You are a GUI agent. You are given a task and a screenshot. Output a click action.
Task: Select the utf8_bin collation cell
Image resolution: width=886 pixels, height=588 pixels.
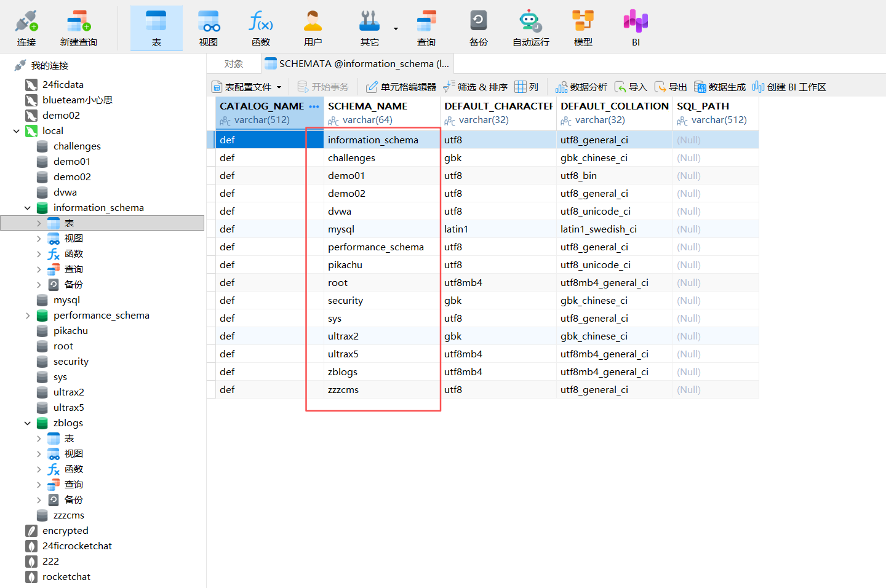pos(614,176)
